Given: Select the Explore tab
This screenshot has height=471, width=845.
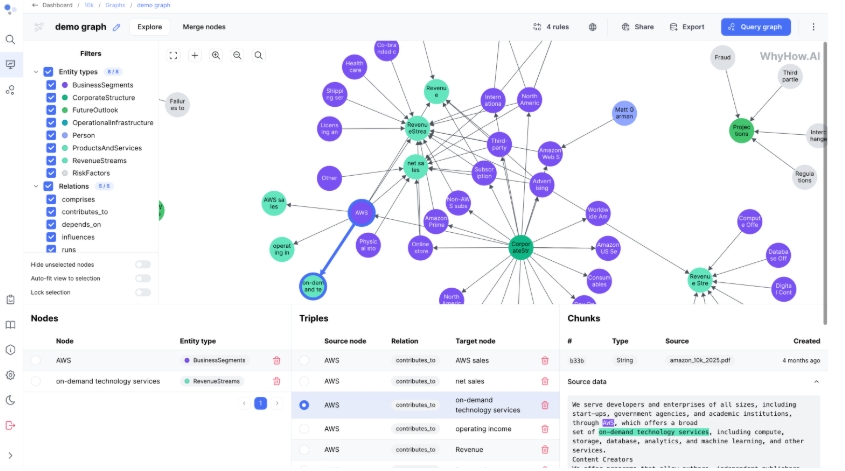Looking at the screenshot, I should 150,27.
